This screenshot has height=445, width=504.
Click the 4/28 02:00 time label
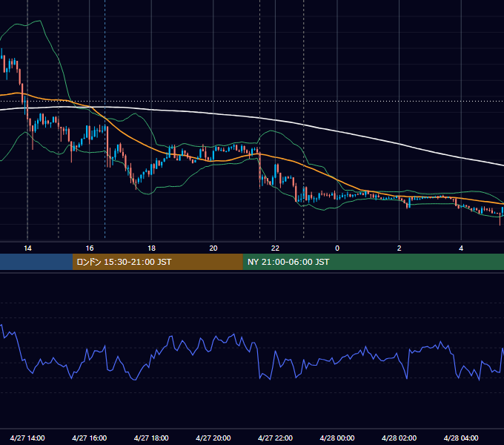click(x=399, y=438)
